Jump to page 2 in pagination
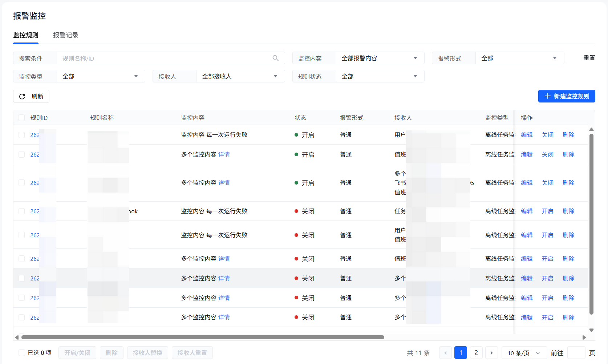This screenshot has height=364, width=608. click(x=476, y=353)
